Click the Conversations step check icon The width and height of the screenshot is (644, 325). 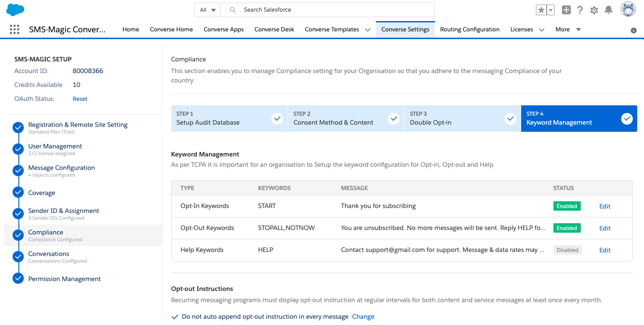pos(18,257)
